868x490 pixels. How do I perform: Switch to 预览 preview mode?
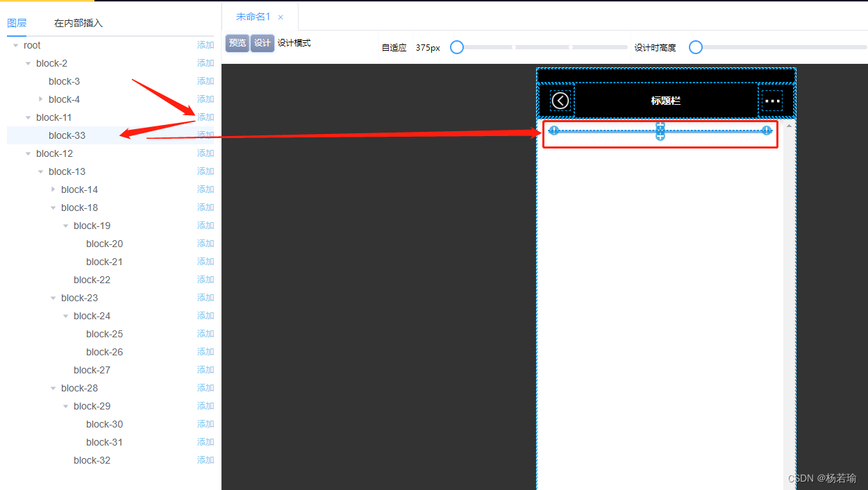pos(237,43)
